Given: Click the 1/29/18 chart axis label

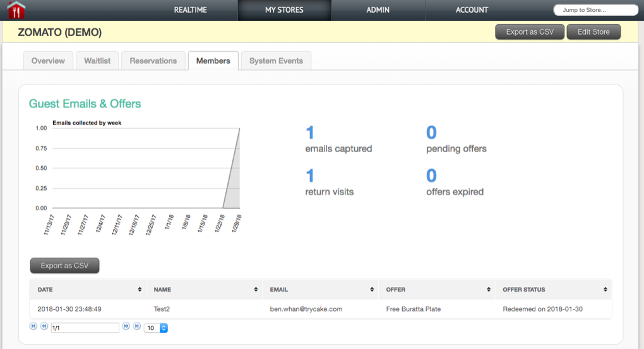Looking at the screenshot, I should pos(237,223).
